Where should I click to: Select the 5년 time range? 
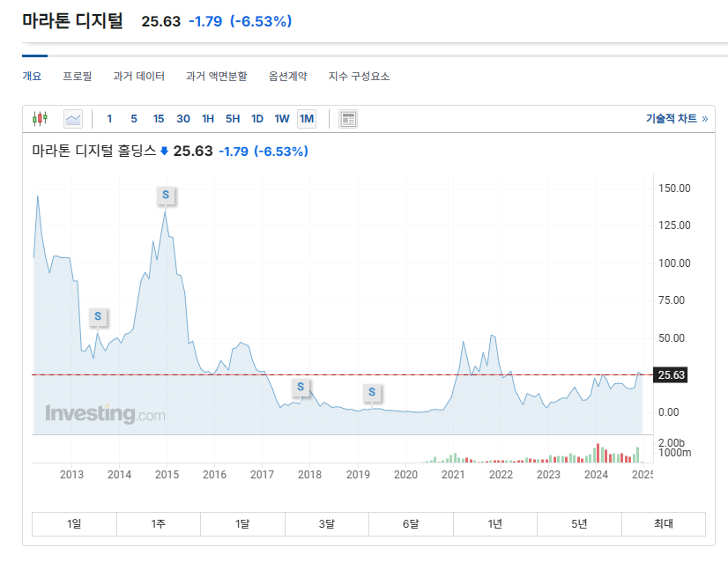[x=579, y=524]
